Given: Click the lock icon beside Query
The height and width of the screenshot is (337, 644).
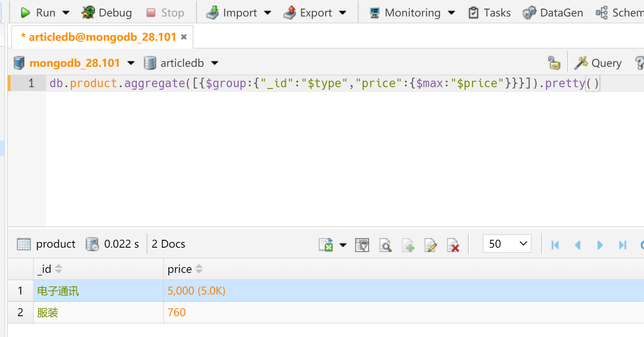Looking at the screenshot, I should coord(554,63).
